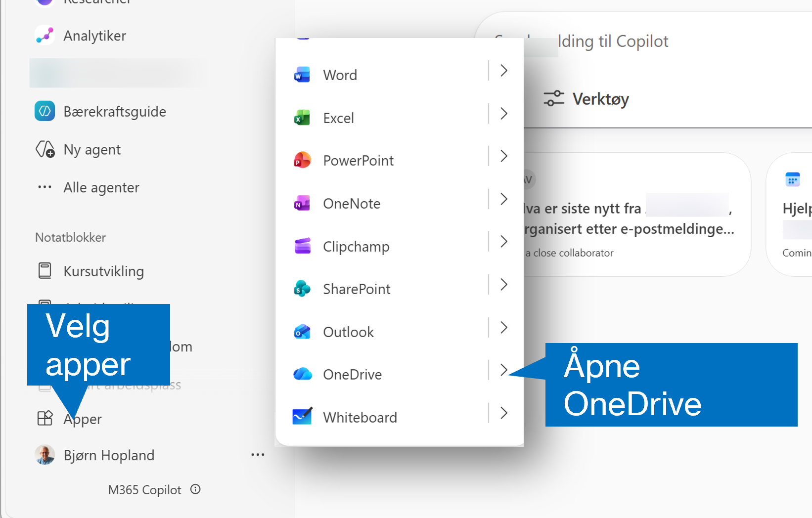Click the Ny agent icon
Image resolution: width=812 pixels, height=518 pixels.
[45, 149]
